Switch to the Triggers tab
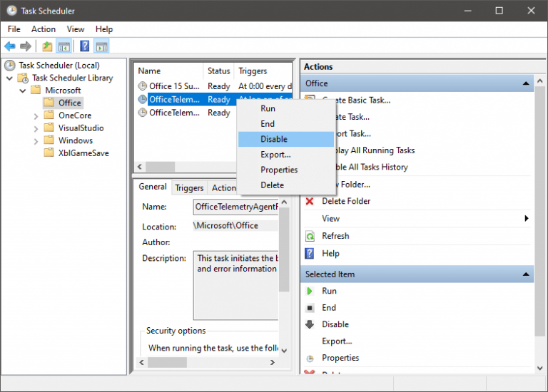548x392 pixels. pos(189,187)
